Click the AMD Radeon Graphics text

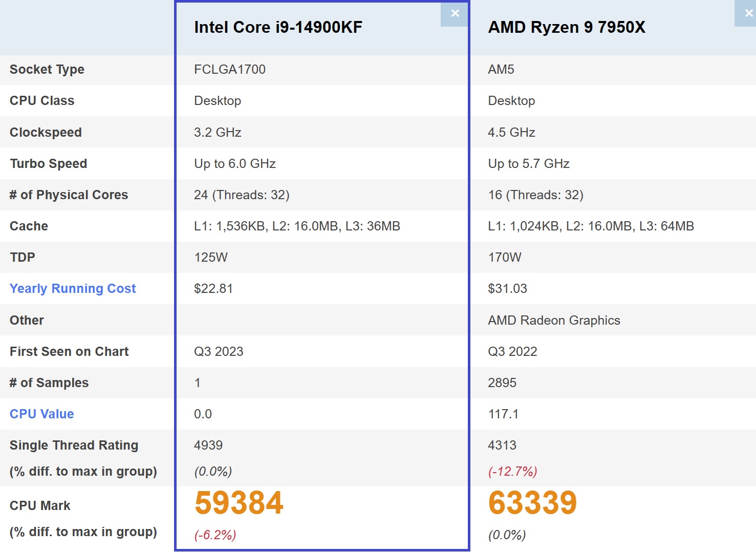[554, 321]
